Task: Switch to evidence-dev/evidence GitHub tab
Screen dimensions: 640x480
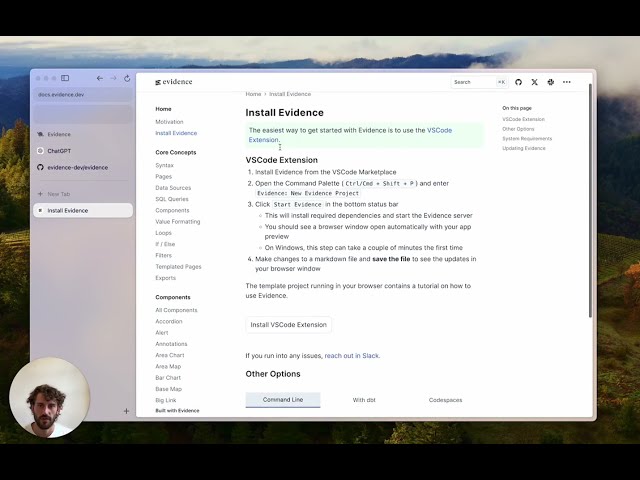Action: (83, 167)
